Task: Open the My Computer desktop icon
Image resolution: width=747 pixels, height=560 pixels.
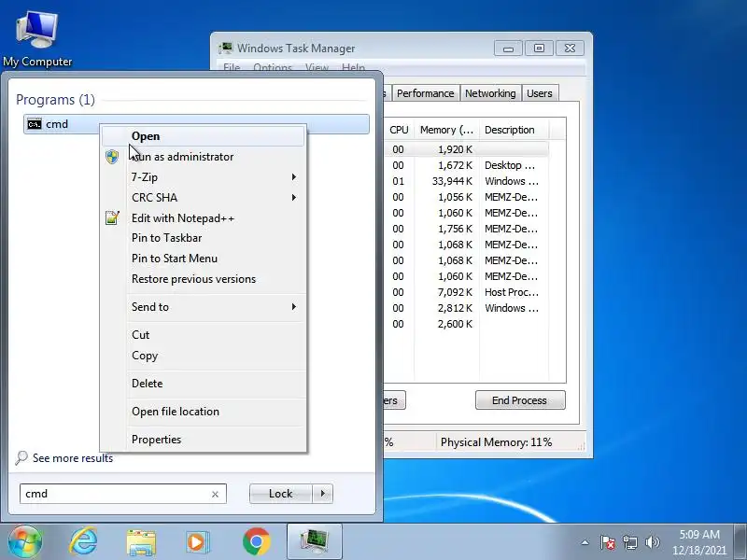Action: click(36, 39)
